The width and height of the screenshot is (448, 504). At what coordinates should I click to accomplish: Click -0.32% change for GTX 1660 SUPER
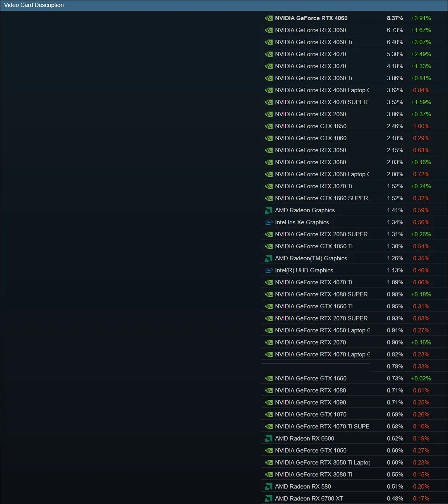pos(420,198)
